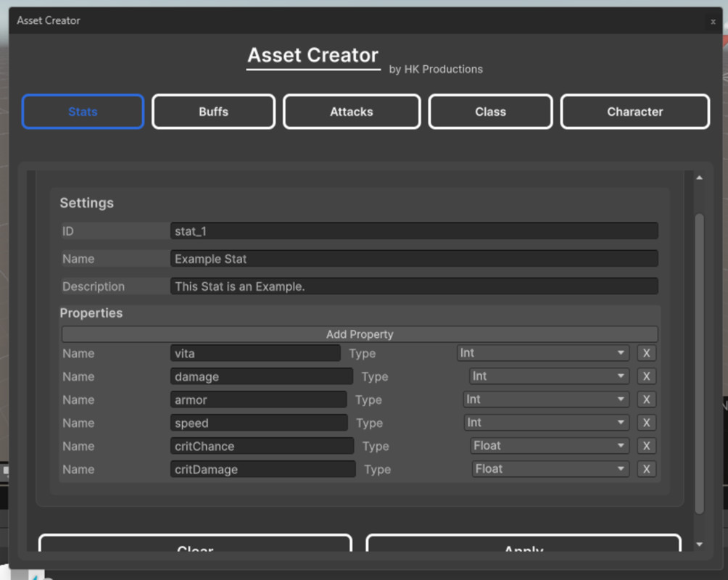This screenshot has width=728, height=580.
Task: Click the scrollbar down arrow
Action: pyautogui.click(x=698, y=544)
